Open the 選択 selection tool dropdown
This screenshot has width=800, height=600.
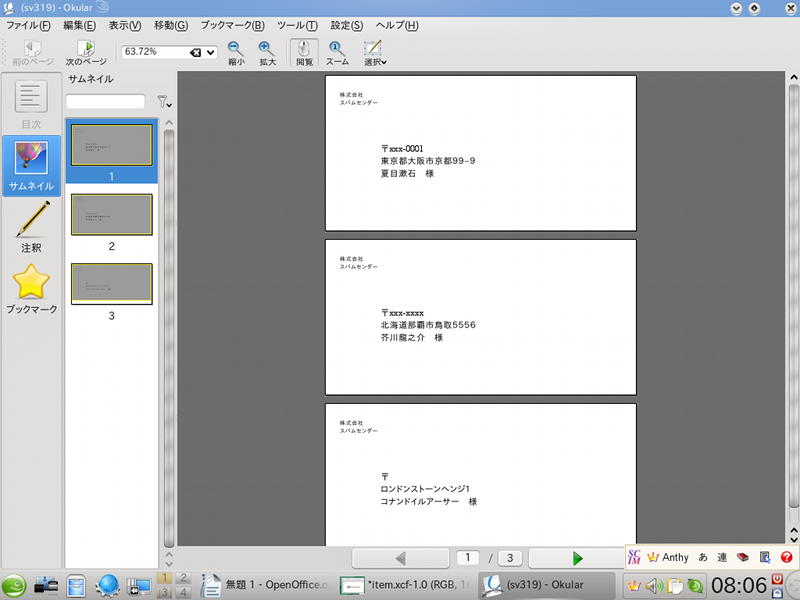[374, 52]
